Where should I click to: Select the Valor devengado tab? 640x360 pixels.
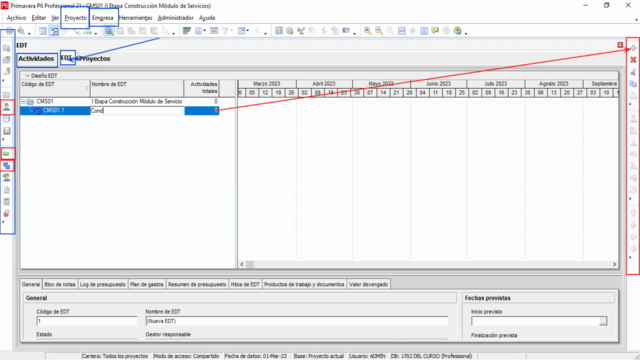pyautogui.click(x=368, y=284)
